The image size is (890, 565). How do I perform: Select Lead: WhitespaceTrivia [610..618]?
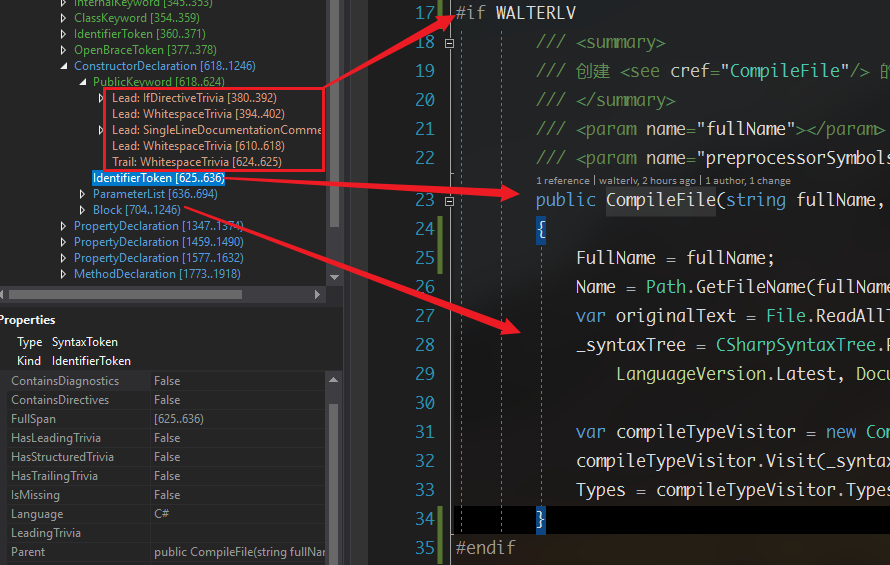pyautogui.click(x=198, y=146)
